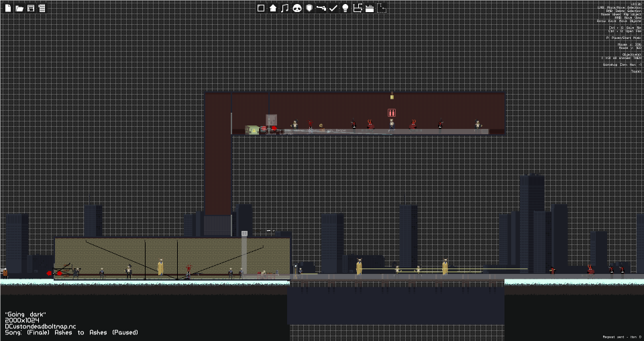Click the Mouse x coordinate readout
Image resolution: width=644 pixels, height=341 pixels.
(x=629, y=44)
